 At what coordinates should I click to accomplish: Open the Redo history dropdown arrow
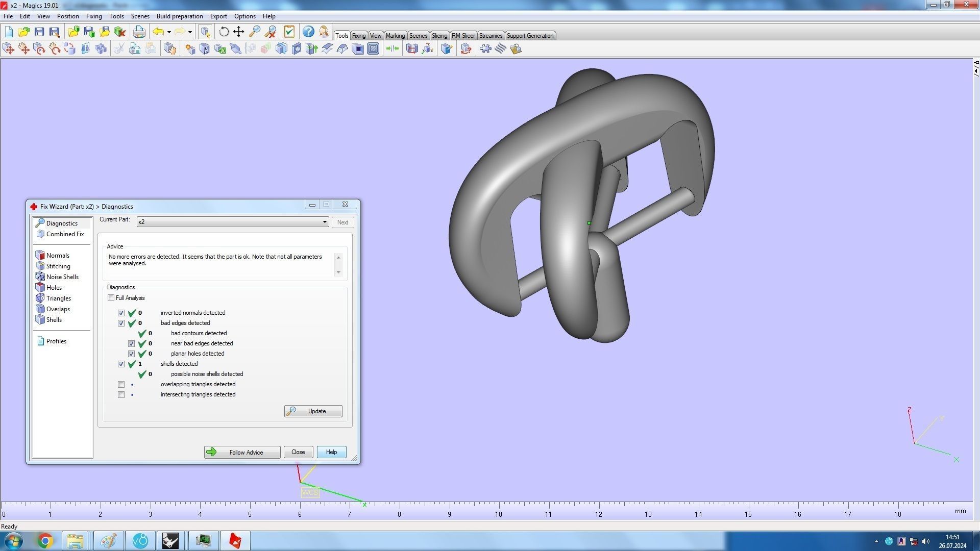(x=190, y=32)
